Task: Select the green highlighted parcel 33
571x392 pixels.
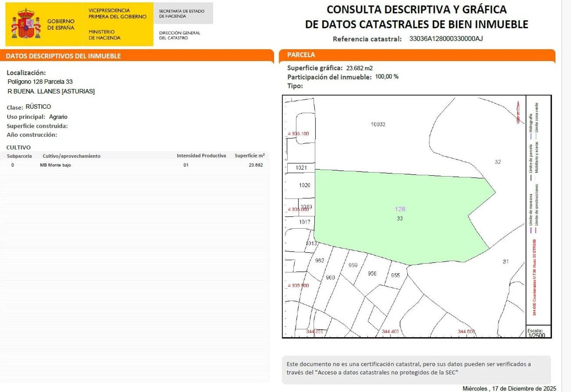Action: (400, 213)
